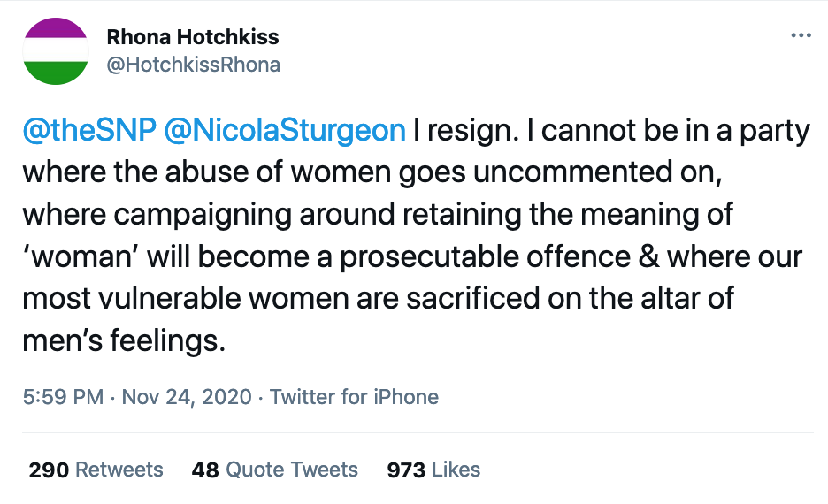The image size is (828, 504).
Task: Open the Rhona Hotchkiss display name link
Action: (192, 37)
